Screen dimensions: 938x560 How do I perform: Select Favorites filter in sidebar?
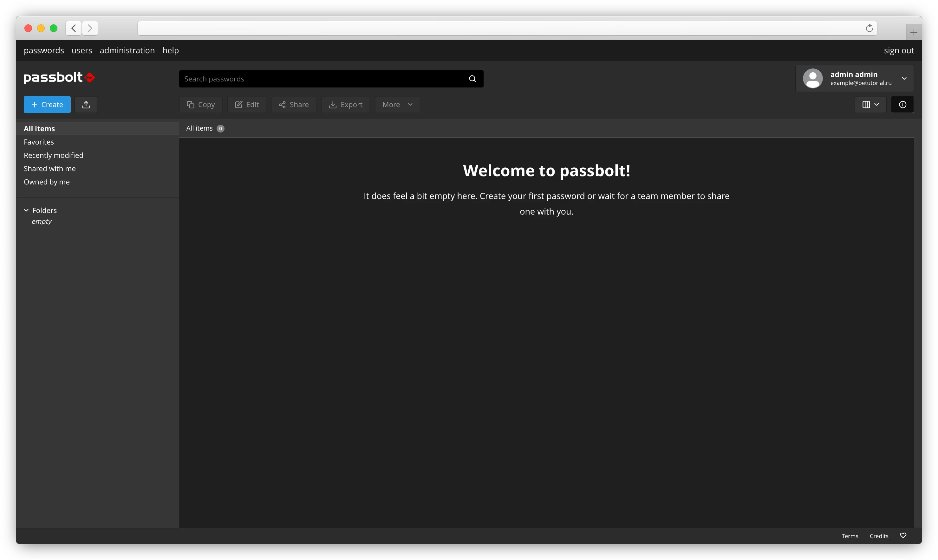tap(39, 142)
